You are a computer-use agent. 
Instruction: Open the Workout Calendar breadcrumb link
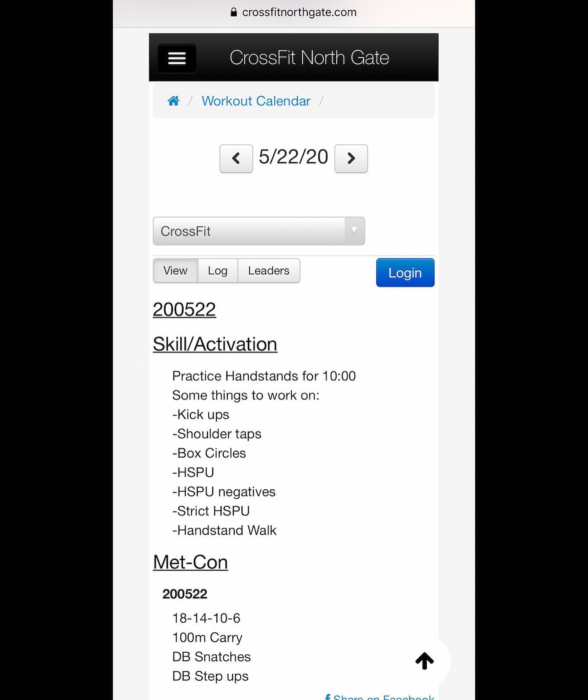coord(256,101)
